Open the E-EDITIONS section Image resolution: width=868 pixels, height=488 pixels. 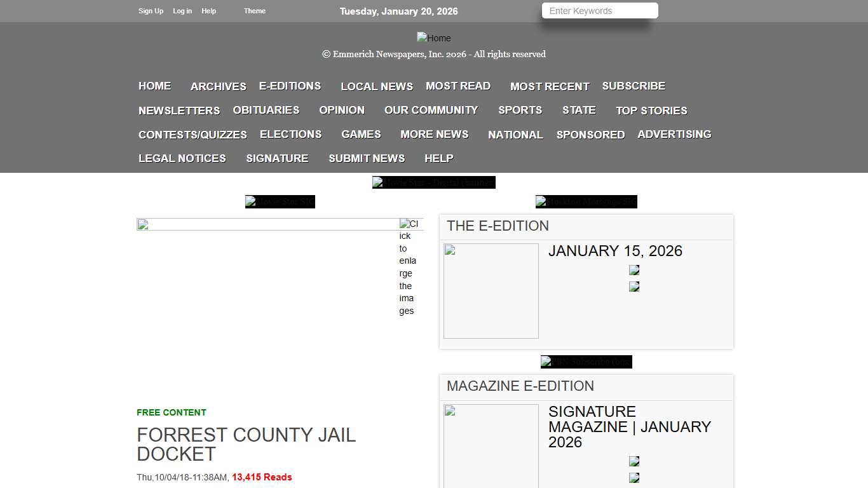click(x=290, y=86)
